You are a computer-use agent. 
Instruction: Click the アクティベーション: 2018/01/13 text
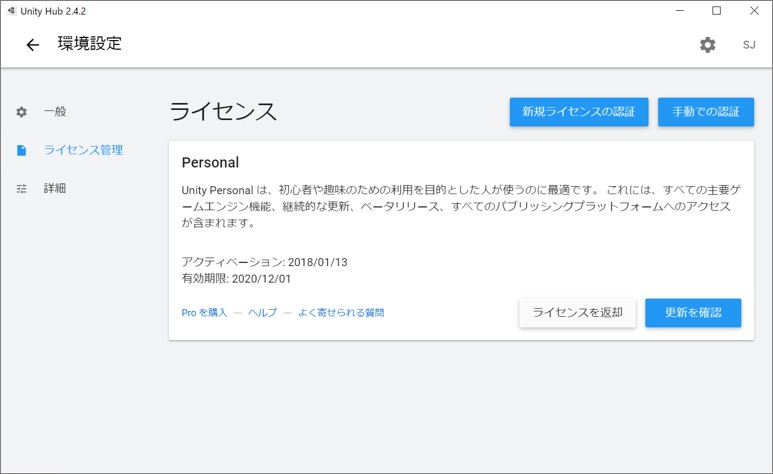click(x=265, y=262)
